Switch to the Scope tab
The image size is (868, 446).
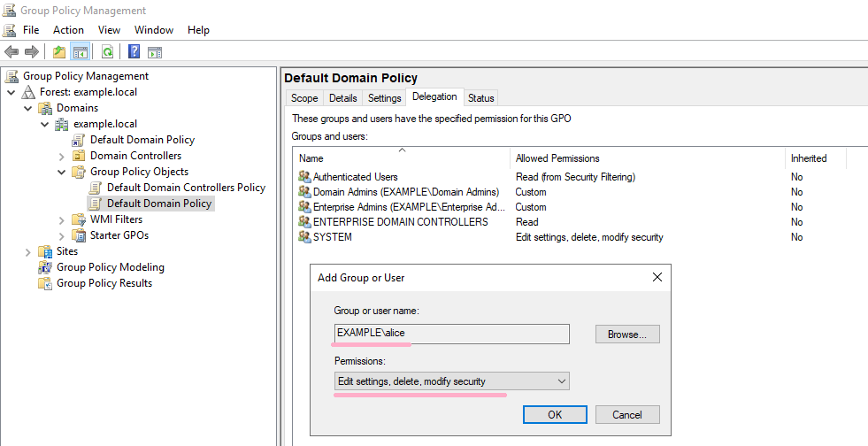(x=304, y=98)
